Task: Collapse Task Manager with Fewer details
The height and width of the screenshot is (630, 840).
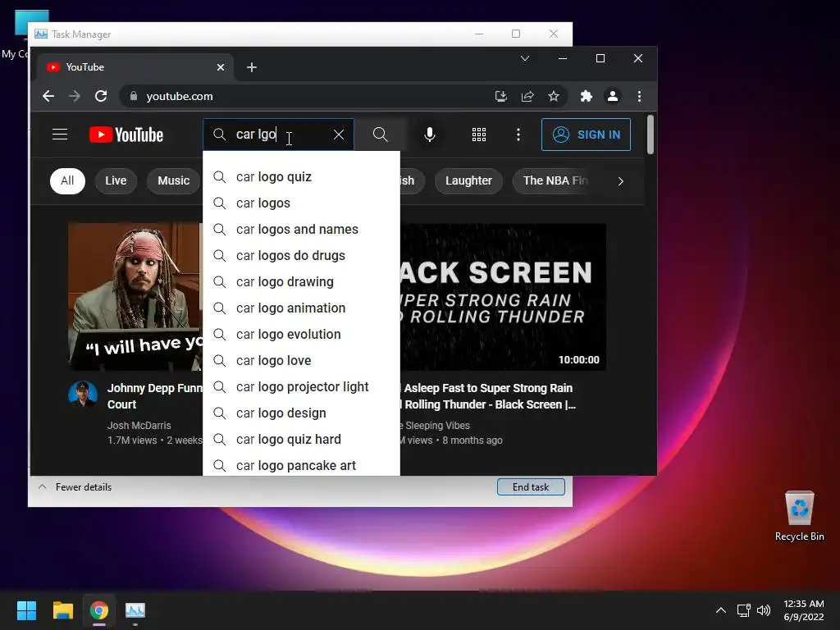Action: (x=75, y=487)
